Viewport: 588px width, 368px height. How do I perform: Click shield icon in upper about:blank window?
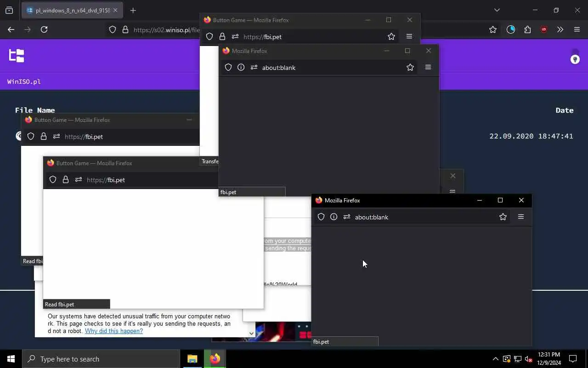(228, 67)
